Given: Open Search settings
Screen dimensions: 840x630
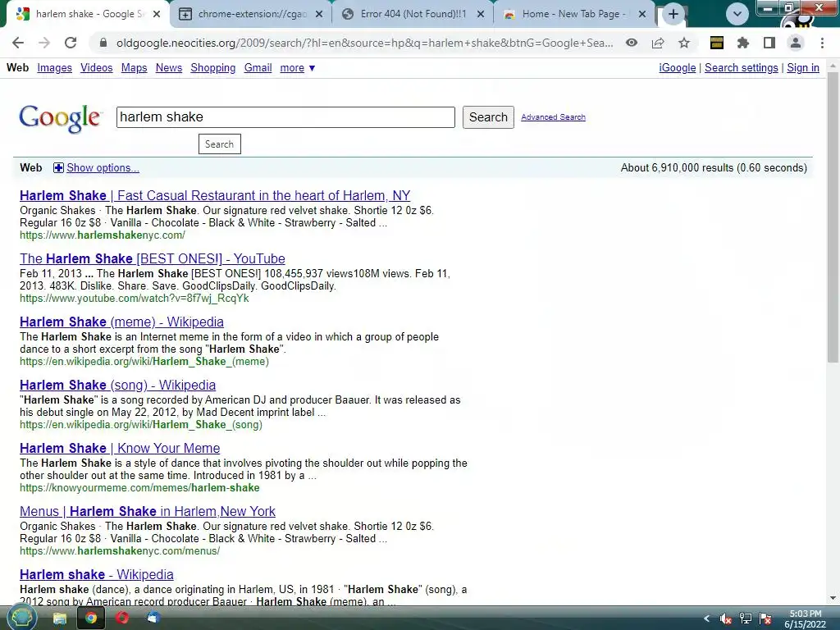Looking at the screenshot, I should point(741,67).
